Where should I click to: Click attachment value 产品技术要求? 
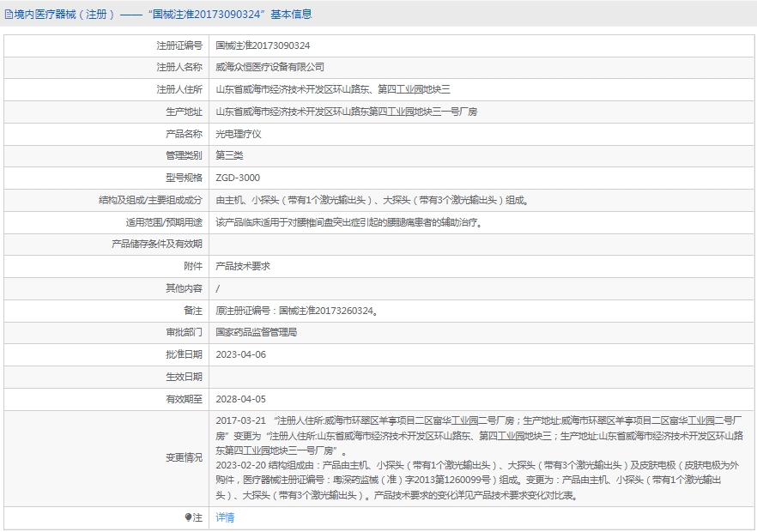point(243,266)
